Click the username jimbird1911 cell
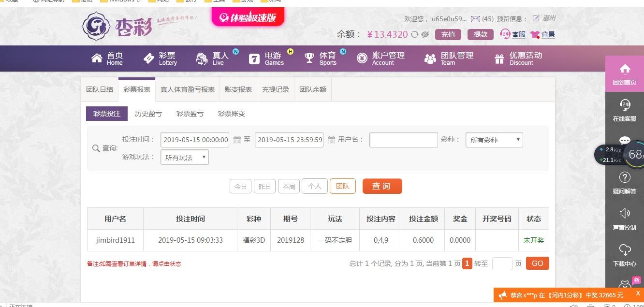Image resolution: width=644 pixels, height=307 pixels. point(116,240)
